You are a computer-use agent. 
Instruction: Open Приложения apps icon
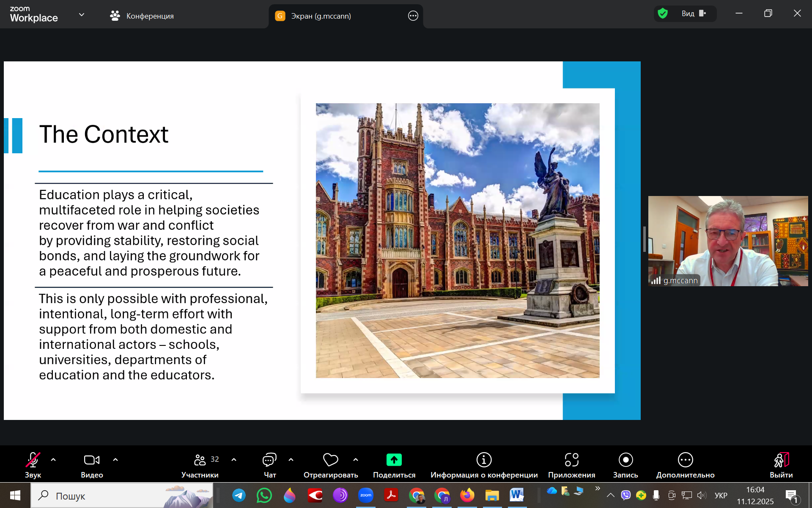coord(571,464)
